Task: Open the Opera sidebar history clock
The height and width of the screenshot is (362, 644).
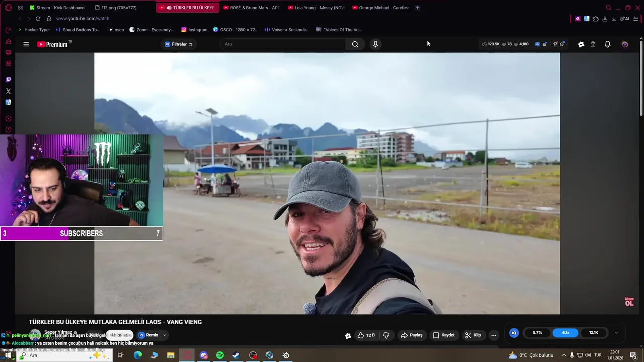Action: point(8,130)
